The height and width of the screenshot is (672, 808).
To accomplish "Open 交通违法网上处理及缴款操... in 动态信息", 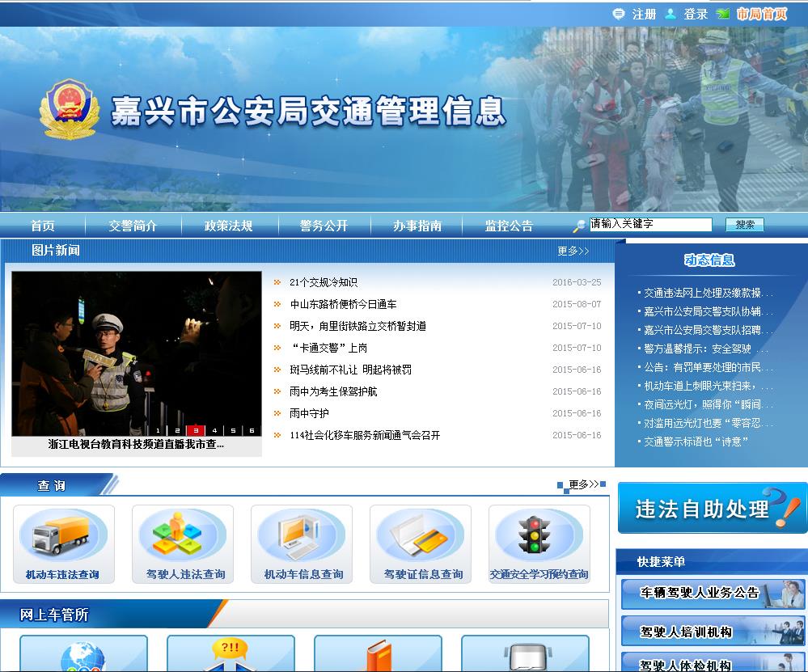I will click(708, 293).
